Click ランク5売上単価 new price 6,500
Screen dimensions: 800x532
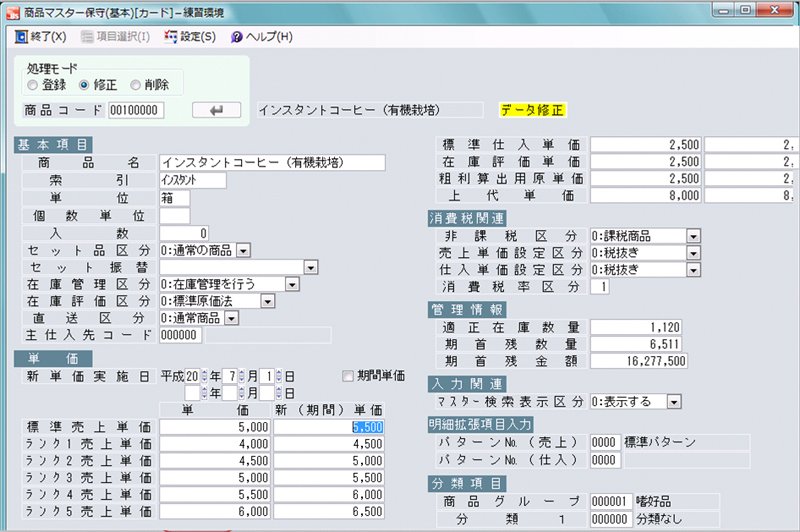coord(329,511)
